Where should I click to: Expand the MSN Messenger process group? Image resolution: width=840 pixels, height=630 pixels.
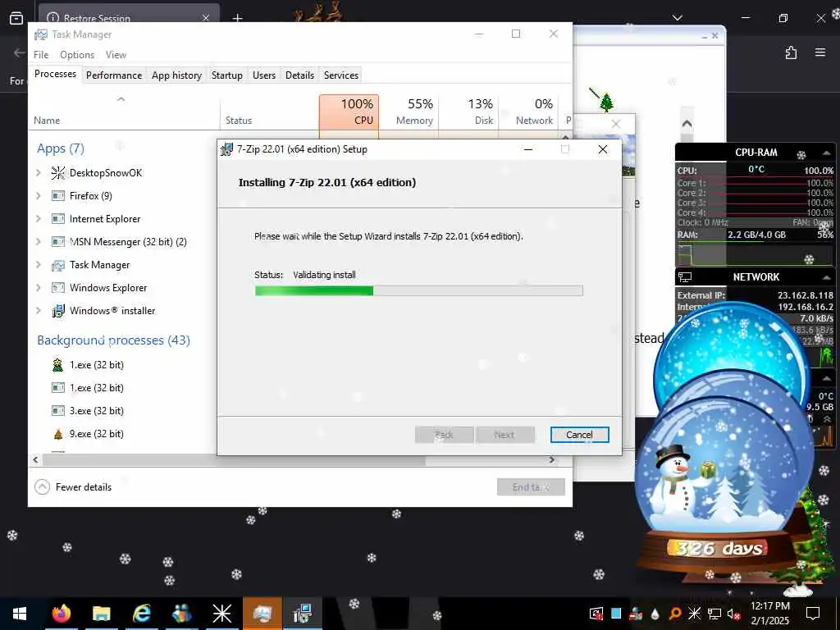pos(38,242)
